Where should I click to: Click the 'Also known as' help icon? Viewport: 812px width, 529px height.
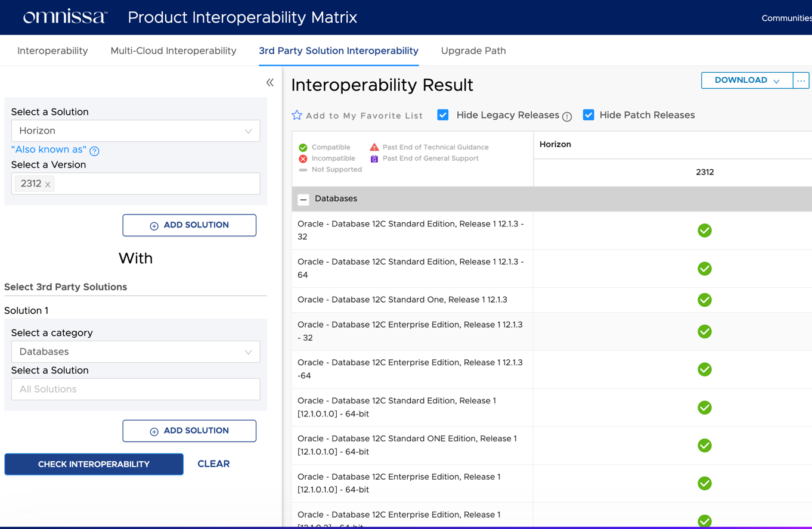click(94, 151)
